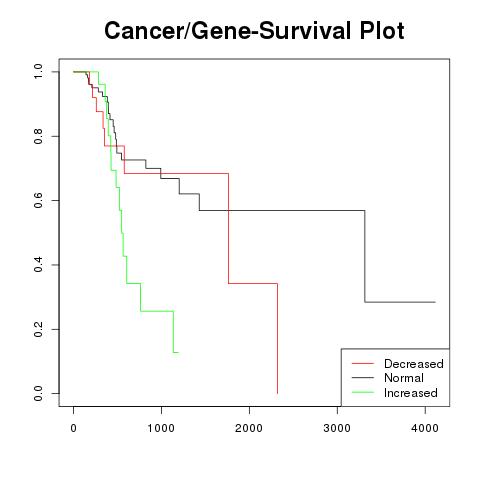The height and width of the screenshot is (480, 480).
Task: Select the Decreased legend label
Action: click(x=414, y=364)
